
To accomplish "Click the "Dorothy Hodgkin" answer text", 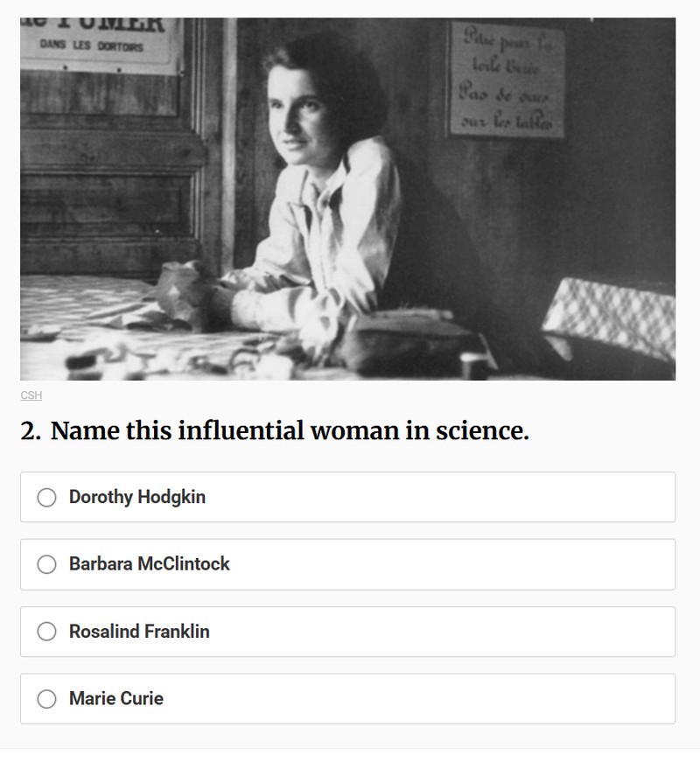I will [x=137, y=497].
